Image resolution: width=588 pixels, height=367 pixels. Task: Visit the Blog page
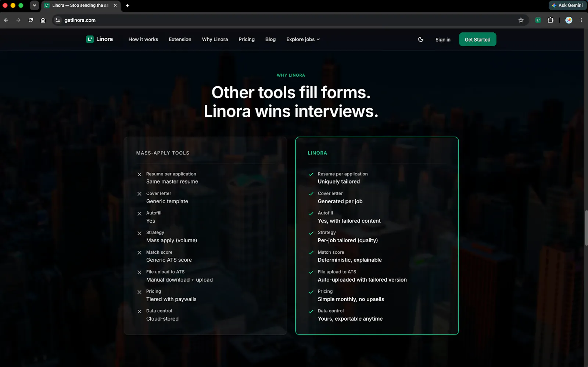[270, 39]
